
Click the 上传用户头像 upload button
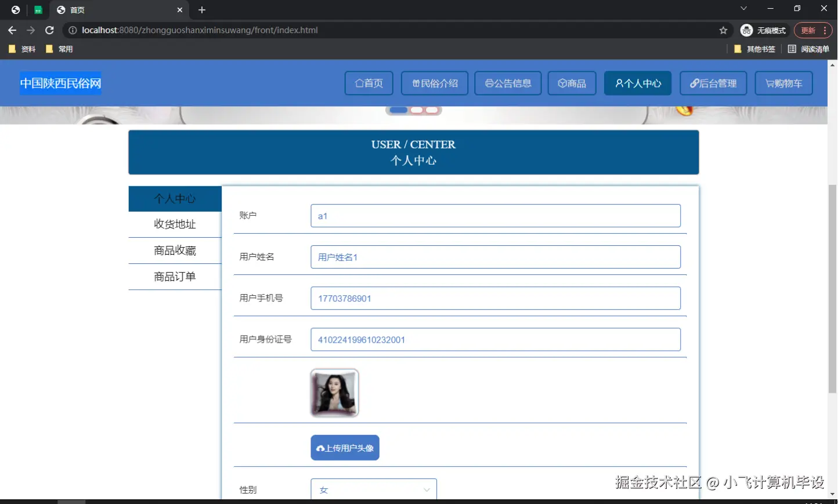tap(345, 448)
